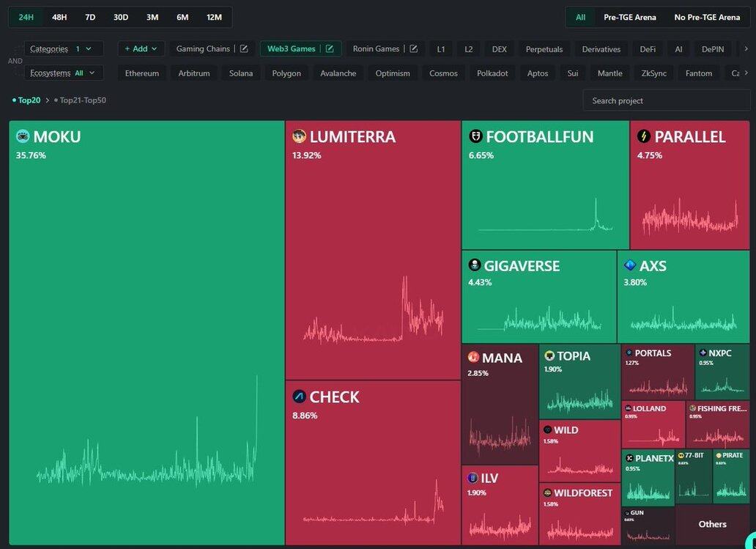Switch to the 30D time range tab
756x549 pixels.
point(121,17)
